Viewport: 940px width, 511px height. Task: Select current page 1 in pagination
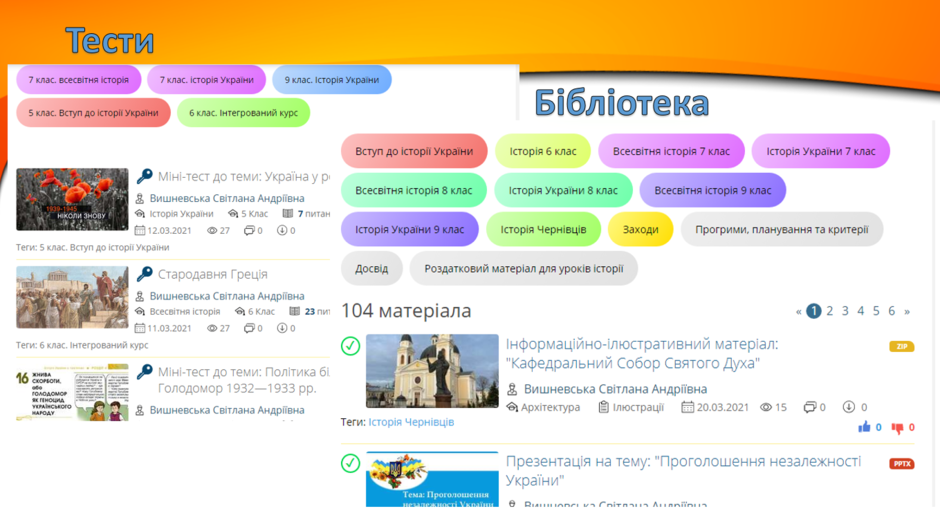click(814, 311)
